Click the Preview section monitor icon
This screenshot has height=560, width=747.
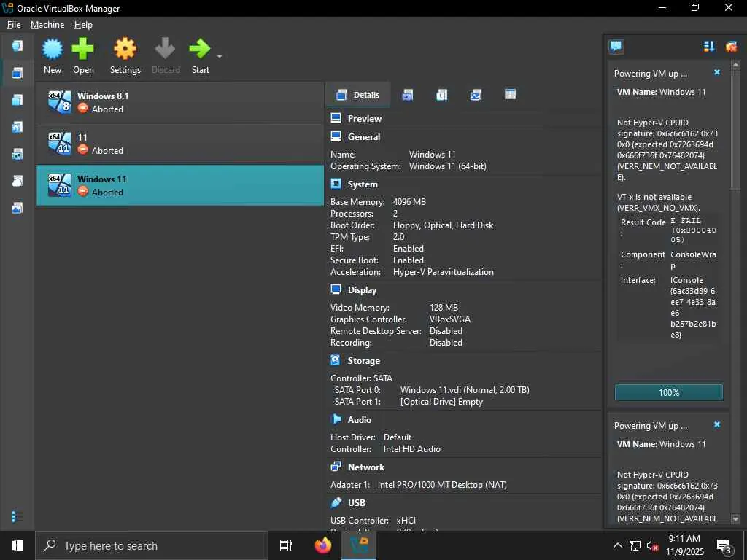336,118
